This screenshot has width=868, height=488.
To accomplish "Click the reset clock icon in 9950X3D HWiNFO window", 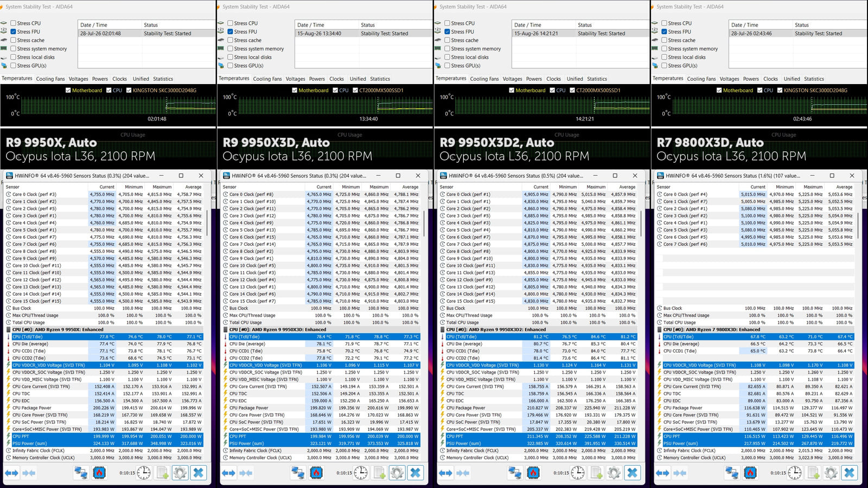I will click(x=361, y=473).
